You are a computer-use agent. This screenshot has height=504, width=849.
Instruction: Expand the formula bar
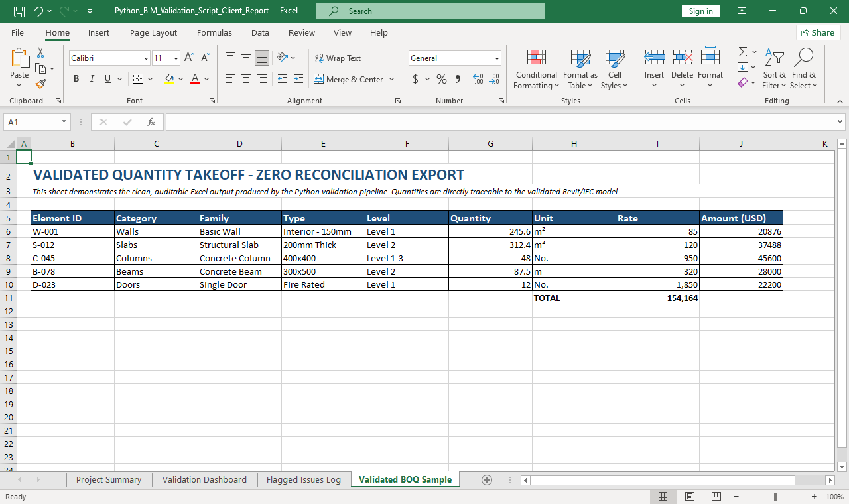point(840,122)
